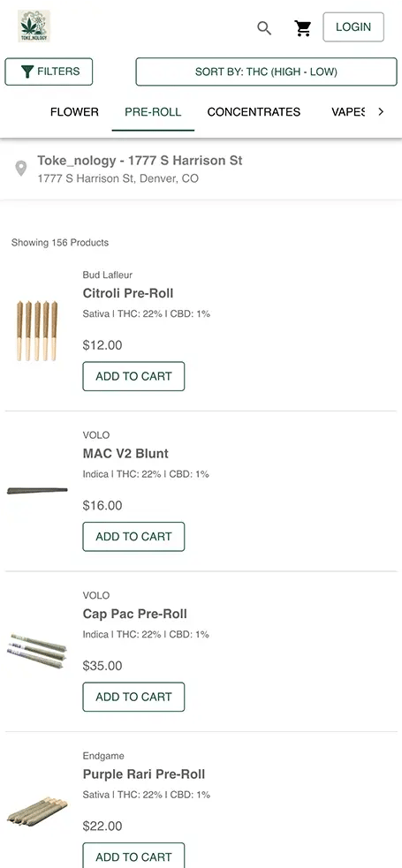The image size is (402, 868).
Task: Open the Purple Rari Pre-Roll product title
Action: [x=144, y=774]
